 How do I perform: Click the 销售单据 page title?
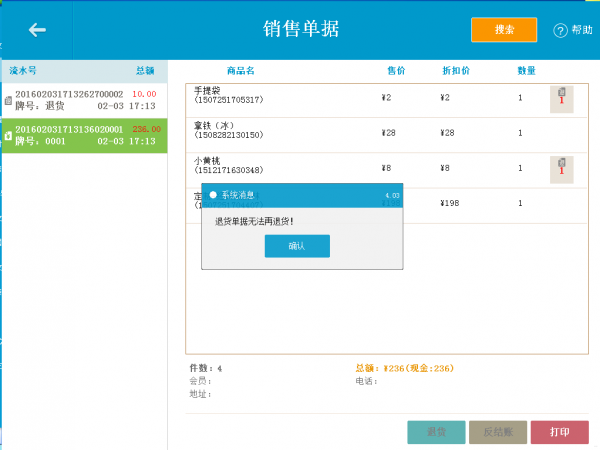(301, 29)
